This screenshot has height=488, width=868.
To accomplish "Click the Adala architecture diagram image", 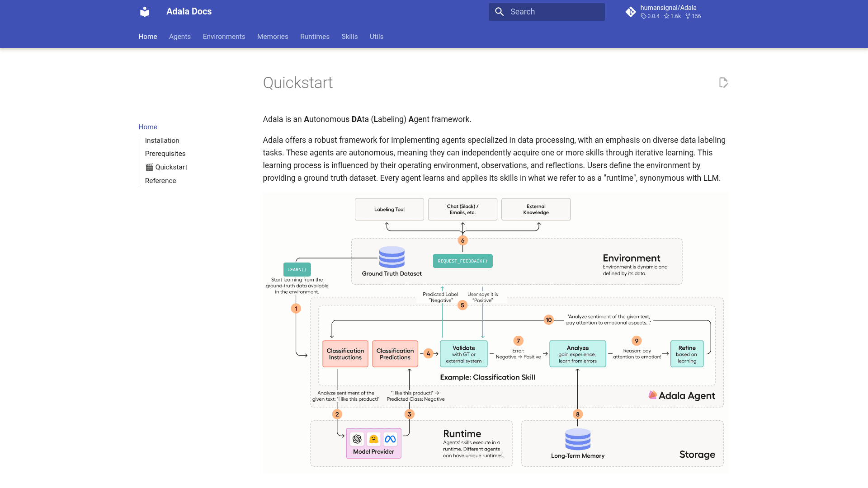I will (496, 333).
